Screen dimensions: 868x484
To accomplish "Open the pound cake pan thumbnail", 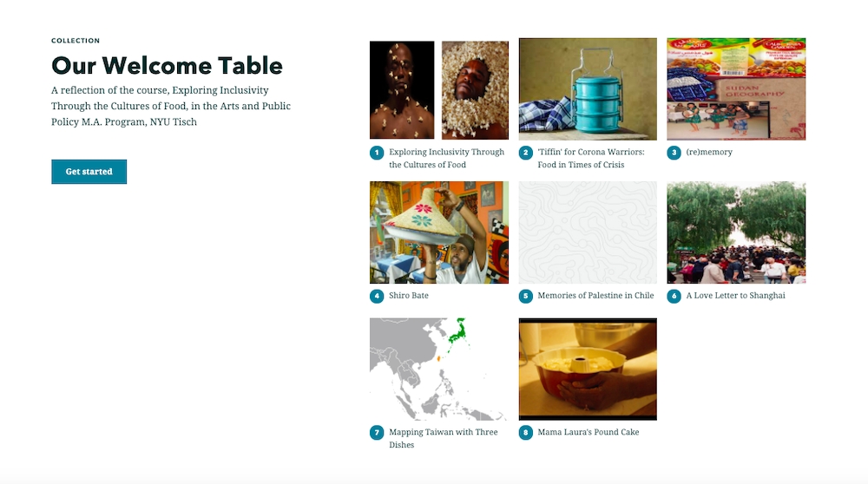I will click(588, 369).
